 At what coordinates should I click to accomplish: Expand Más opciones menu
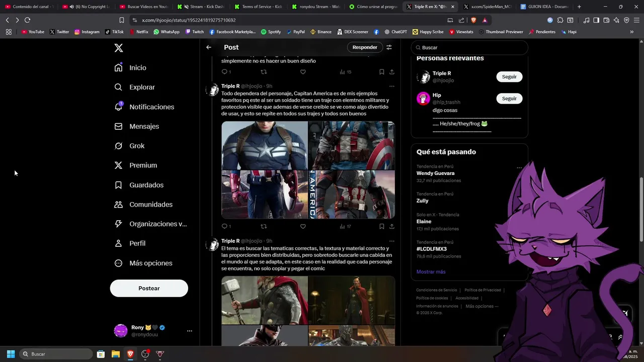[144, 263]
